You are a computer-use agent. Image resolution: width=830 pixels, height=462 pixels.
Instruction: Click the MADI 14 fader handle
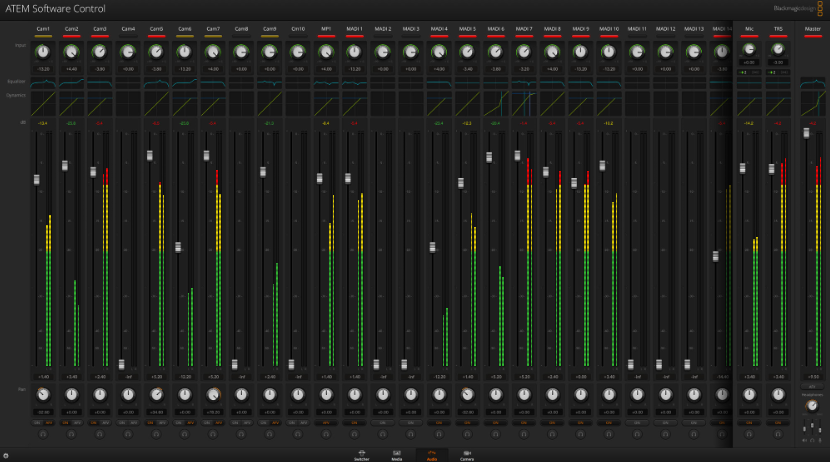(715, 256)
